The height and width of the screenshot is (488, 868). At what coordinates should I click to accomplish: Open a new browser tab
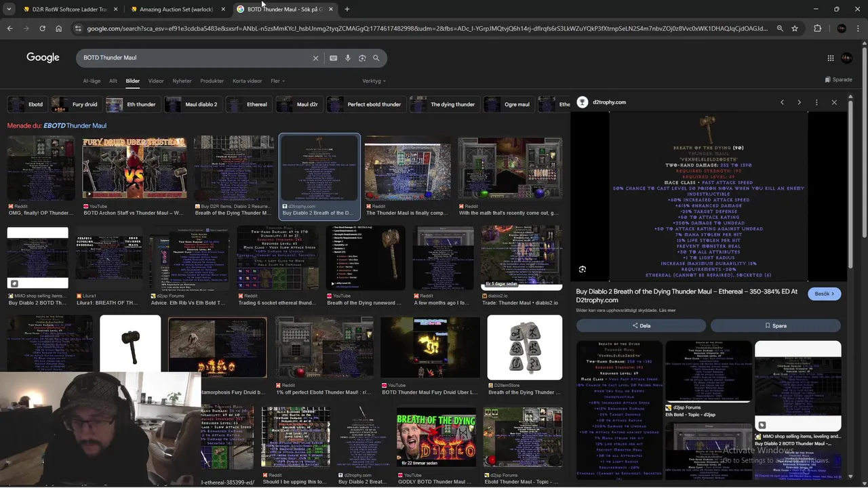pyautogui.click(x=347, y=9)
